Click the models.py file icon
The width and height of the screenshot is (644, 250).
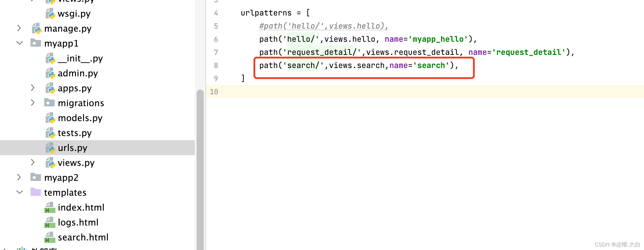point(50,118)
